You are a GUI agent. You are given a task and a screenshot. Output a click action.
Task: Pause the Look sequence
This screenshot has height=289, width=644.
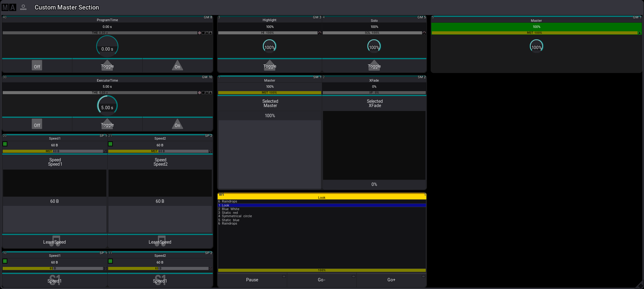[x=252, y=280]
